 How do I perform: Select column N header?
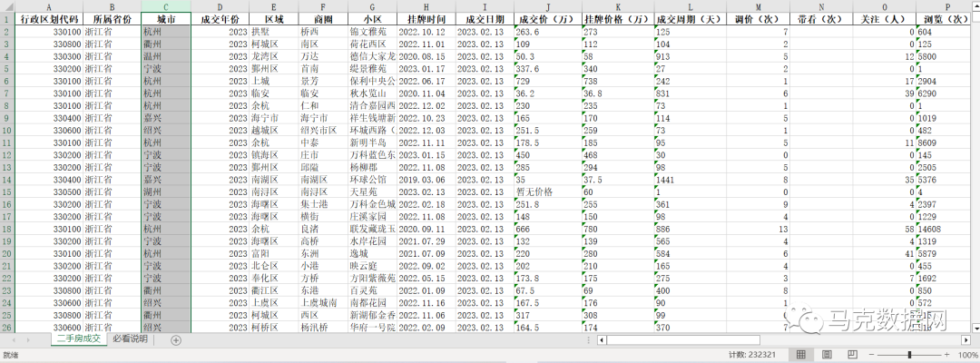821,5
